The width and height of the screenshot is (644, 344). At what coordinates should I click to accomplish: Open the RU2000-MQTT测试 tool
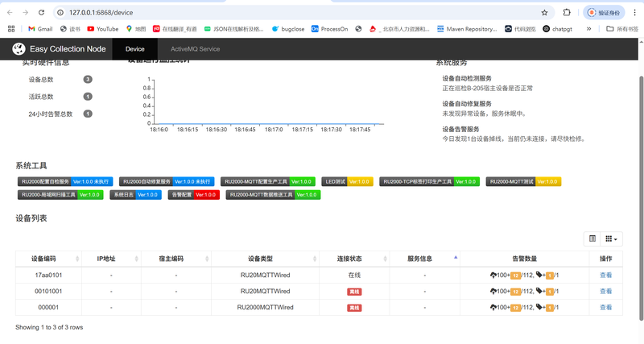(524, 181)
